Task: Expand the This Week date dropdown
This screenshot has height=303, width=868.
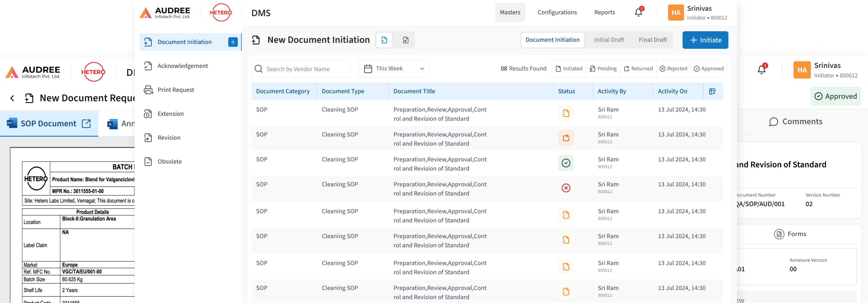Action: [x=394, y=69]
